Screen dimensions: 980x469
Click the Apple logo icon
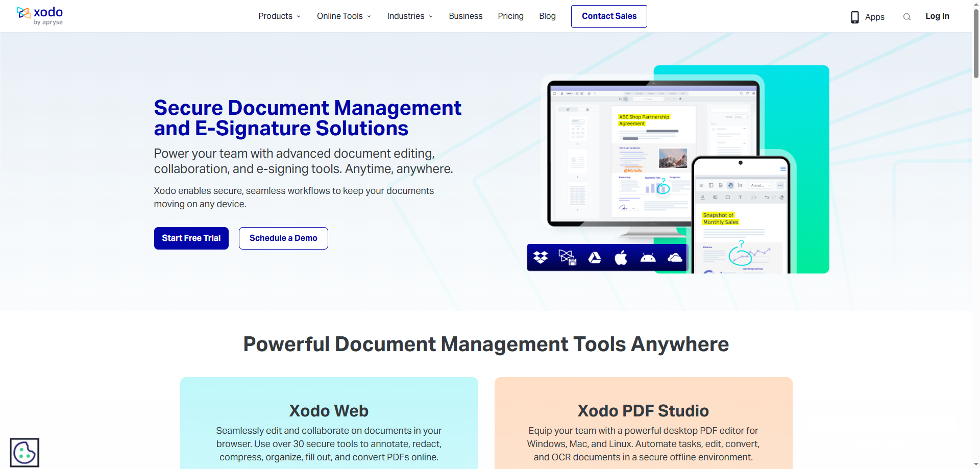point(621,258)
